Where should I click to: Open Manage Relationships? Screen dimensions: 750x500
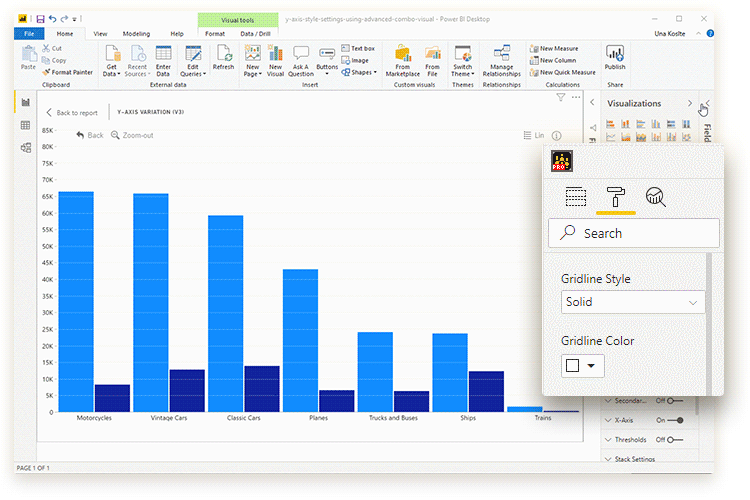502,60
